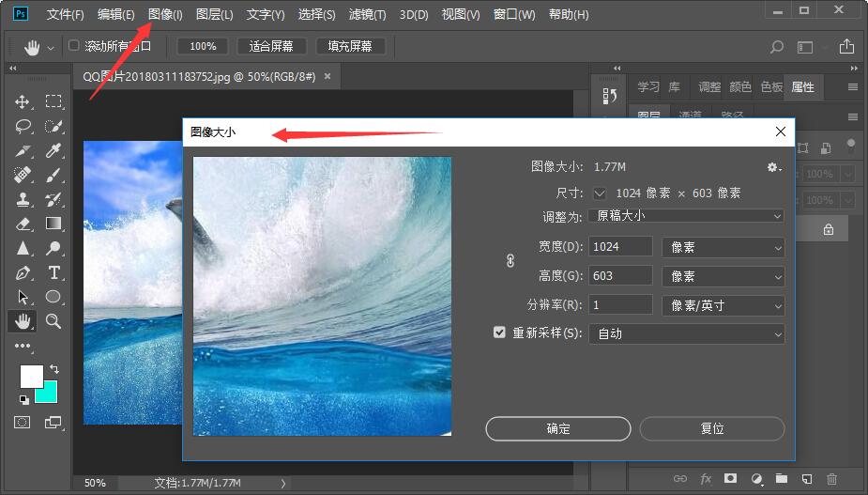This screenshot has width=868, height=495.
Task: Select the Quick Selection tool
Action: (x=53, y=127)
